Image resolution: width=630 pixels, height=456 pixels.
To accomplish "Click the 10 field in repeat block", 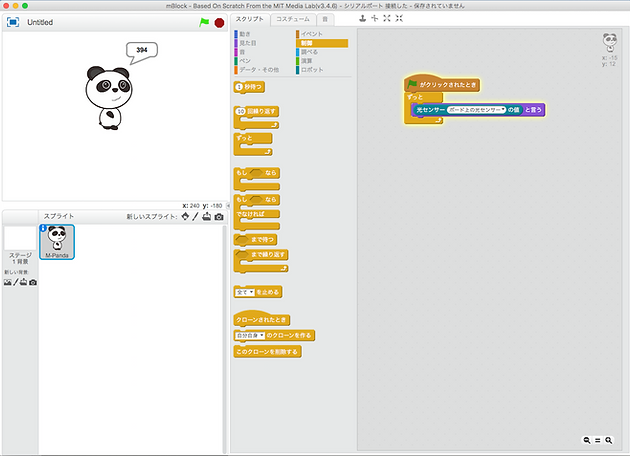I will click(241, 111).
